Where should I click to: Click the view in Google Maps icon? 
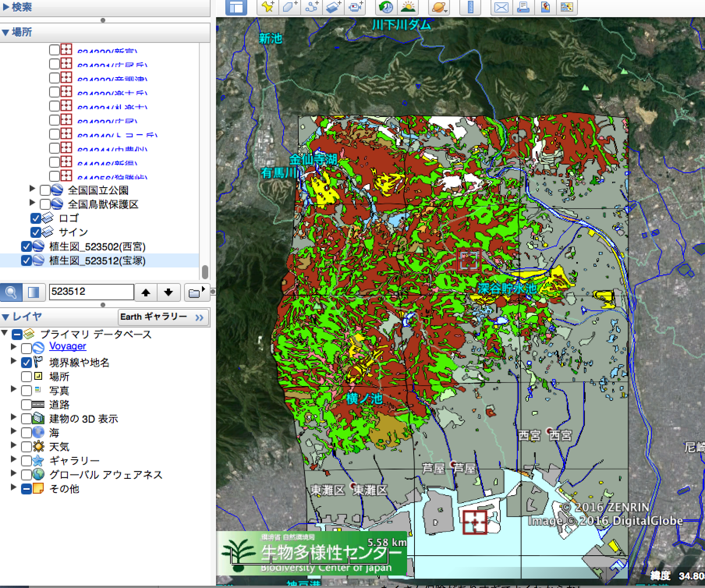[567, 7]
